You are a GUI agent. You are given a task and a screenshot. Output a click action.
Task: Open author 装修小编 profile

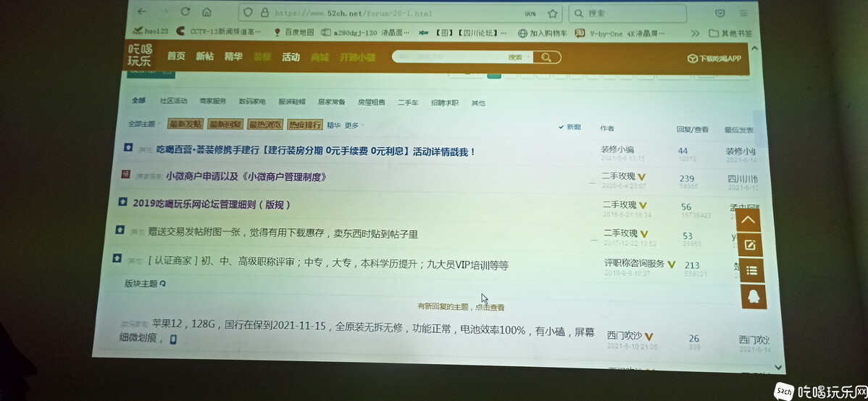(618, 149)
